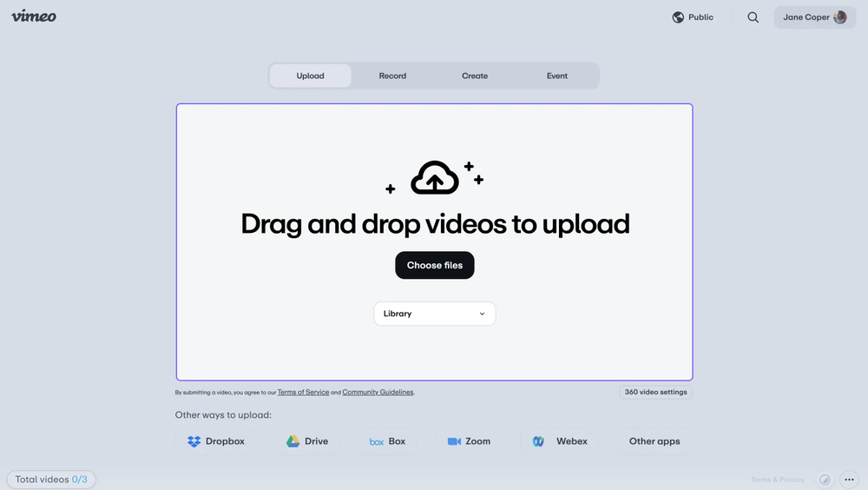Click the Other ways to upload label
The image size is (868, 490).
pos(223,414)
